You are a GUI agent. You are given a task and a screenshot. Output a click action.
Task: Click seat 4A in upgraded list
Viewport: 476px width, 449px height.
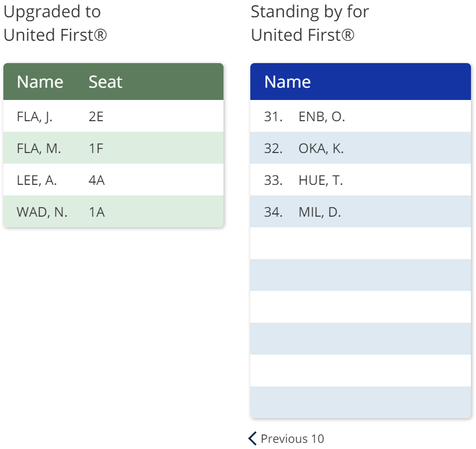pyautogui.click(x=97, y=180)
